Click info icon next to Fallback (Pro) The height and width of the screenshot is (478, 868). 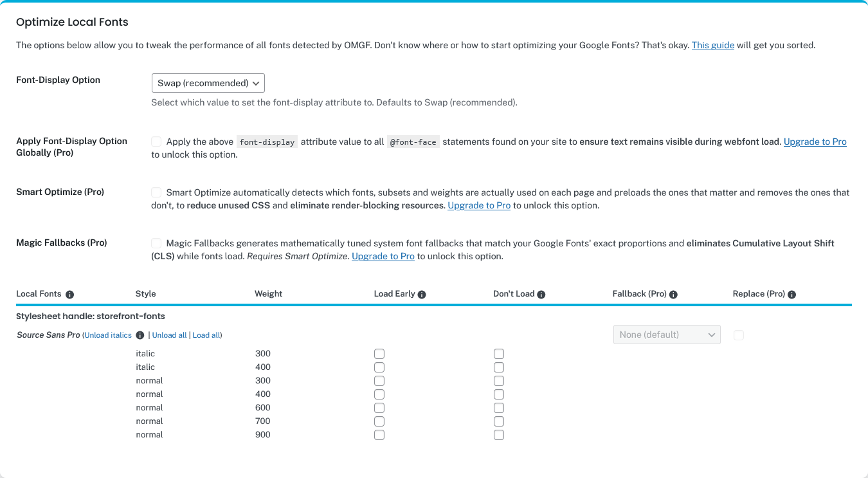click(673, 295)
